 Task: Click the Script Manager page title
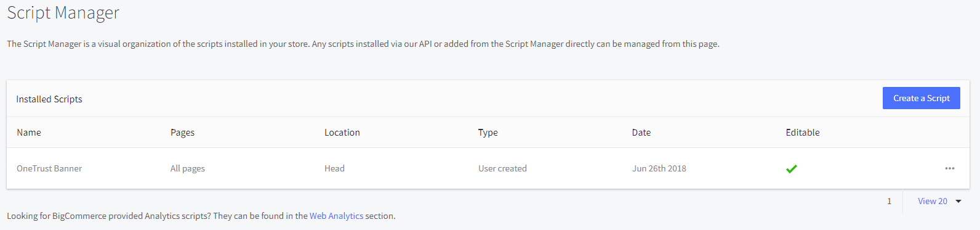(63, 13)
